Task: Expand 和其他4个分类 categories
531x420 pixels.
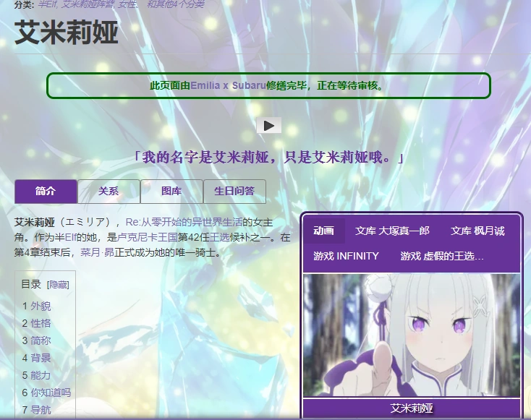Action: [x=175, y=4]
